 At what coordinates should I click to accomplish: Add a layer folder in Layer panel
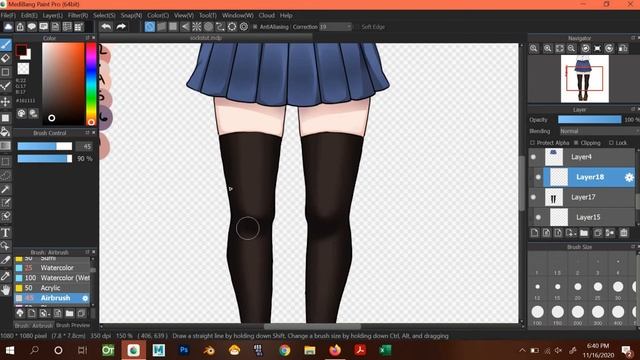point(584,233)
